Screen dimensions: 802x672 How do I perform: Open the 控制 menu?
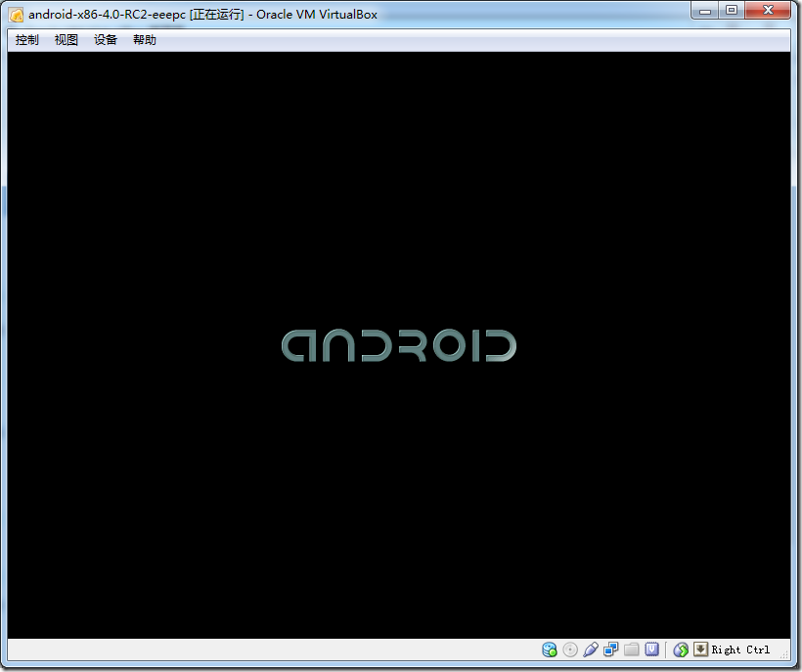tap(26, 40)
